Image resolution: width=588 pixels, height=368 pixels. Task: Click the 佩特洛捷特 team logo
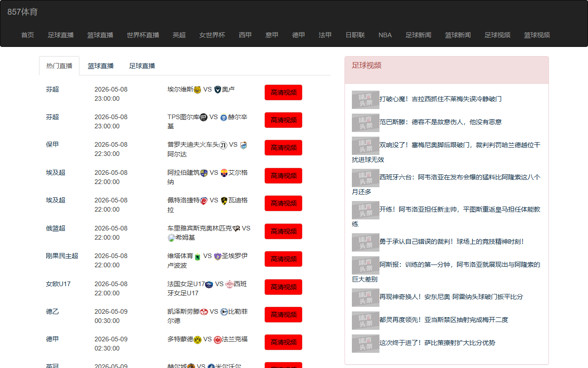pyautogui.click(x=204, y=201)
